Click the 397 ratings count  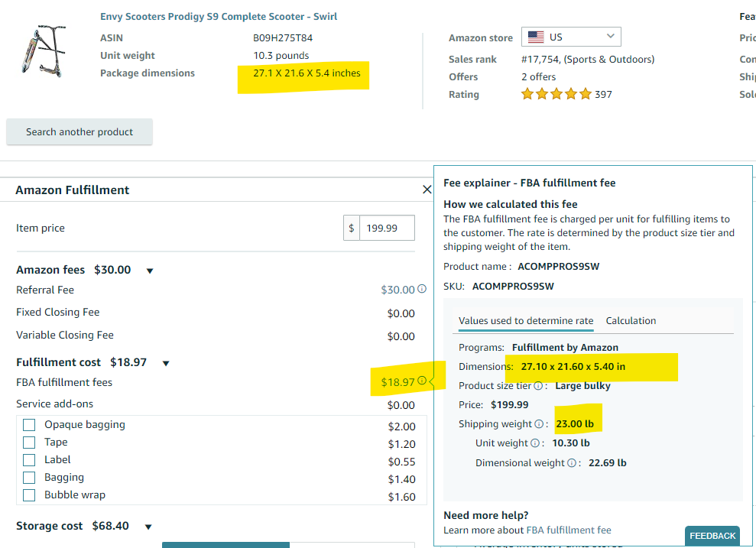(603, 95)
